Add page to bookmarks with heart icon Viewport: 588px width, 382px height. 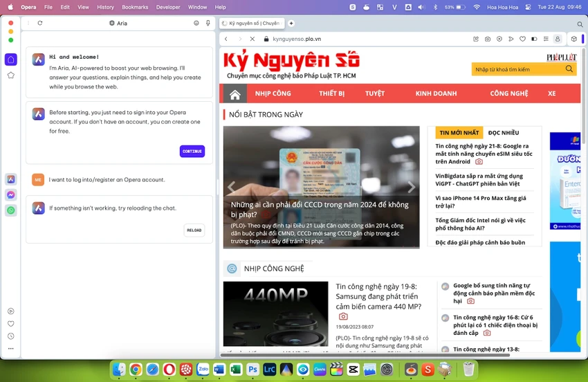[x=522, y=39]
